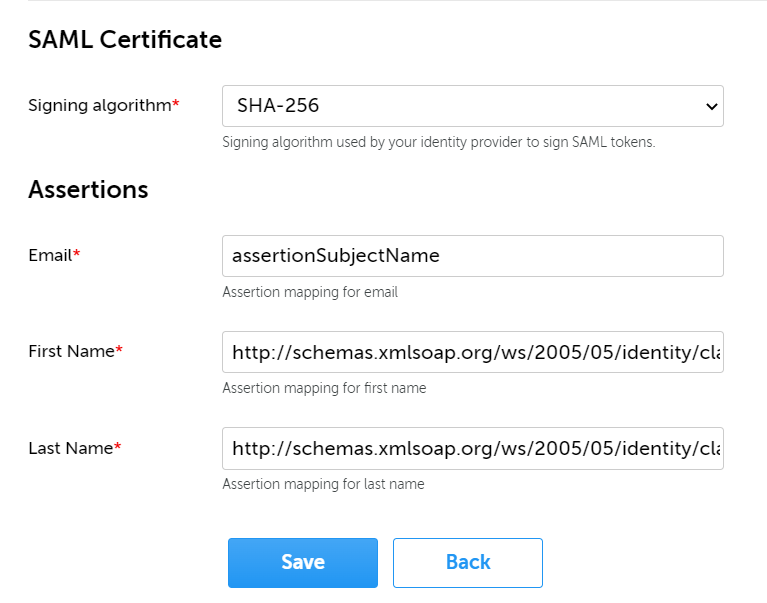Click the Assertions section heading
767x603 pixels.
coord(88,189)
